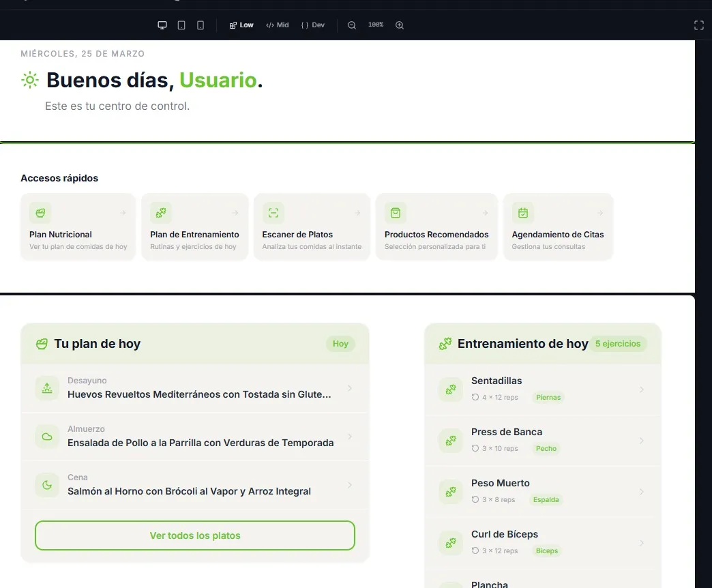712x588 pixels.
Task: Expand the Almuerzo meal chevron
Action: tap(350, 437)
